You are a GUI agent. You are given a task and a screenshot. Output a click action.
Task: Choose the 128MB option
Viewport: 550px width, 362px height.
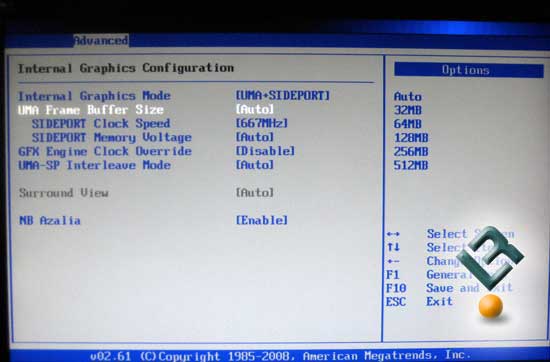pyautogui.click(x=411, y=138)
